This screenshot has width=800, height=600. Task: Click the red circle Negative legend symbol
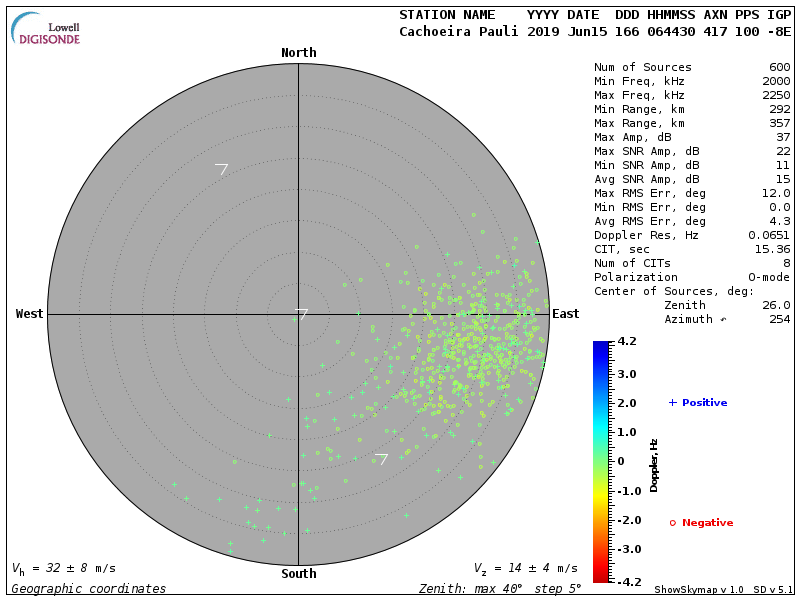click(673, 523)
